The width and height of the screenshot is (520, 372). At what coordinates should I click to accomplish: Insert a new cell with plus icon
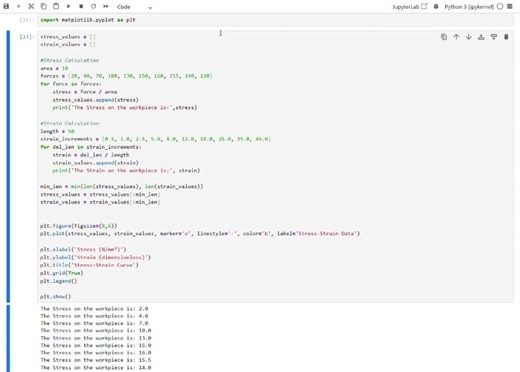click(x=19, y=6)
